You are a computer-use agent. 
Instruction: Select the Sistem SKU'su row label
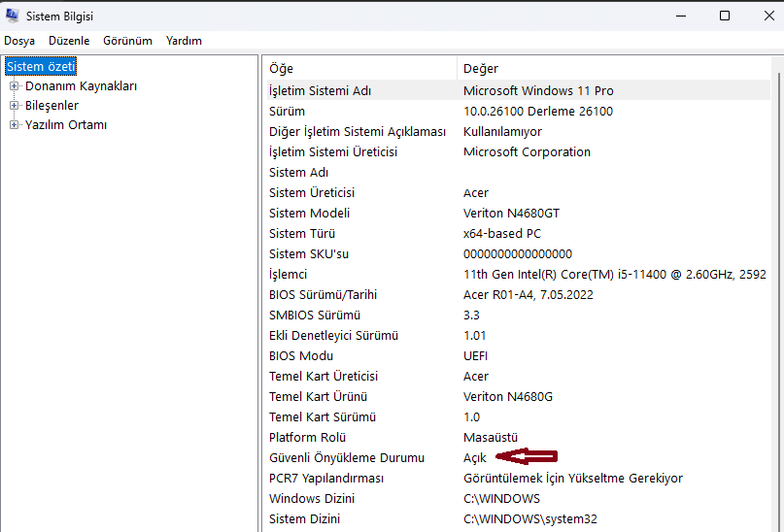coord(309,254)
